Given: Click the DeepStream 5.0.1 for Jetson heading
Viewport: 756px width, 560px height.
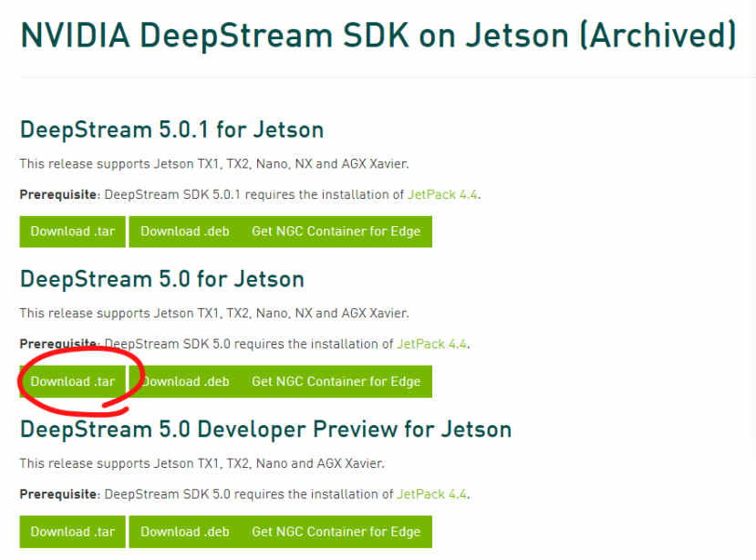Looking at the screenshot, I should click(x=171, y=130).
